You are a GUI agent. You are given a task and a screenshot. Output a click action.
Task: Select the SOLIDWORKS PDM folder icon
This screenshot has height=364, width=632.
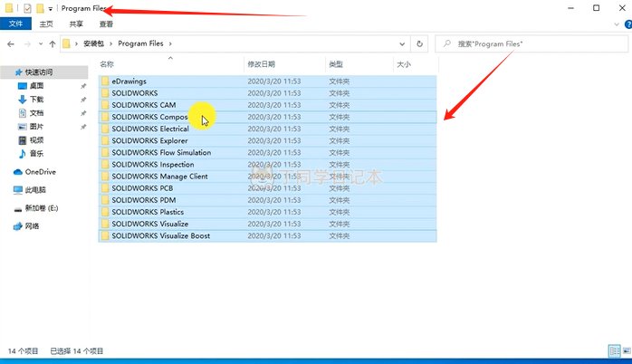click(105, 200)
